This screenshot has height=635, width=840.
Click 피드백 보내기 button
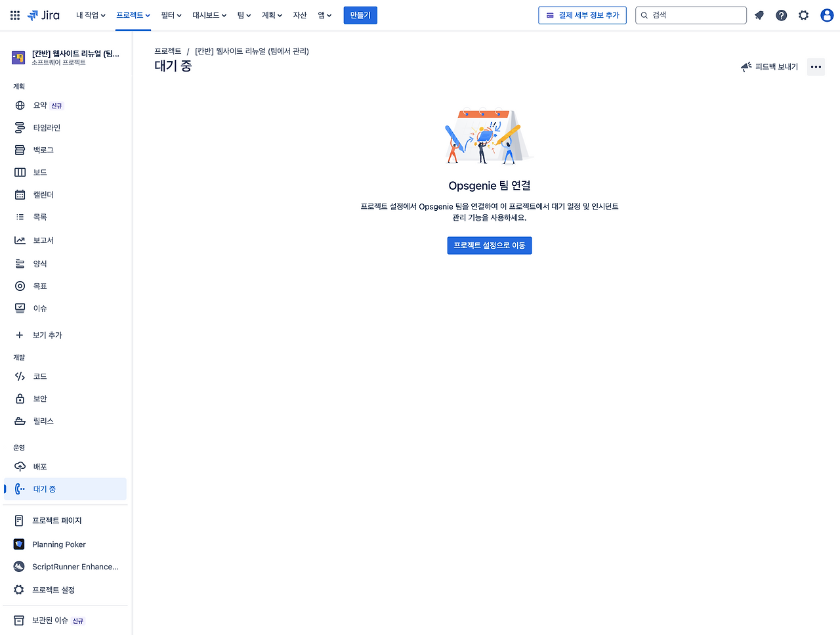pyautogui.click(x=769, y=67)
